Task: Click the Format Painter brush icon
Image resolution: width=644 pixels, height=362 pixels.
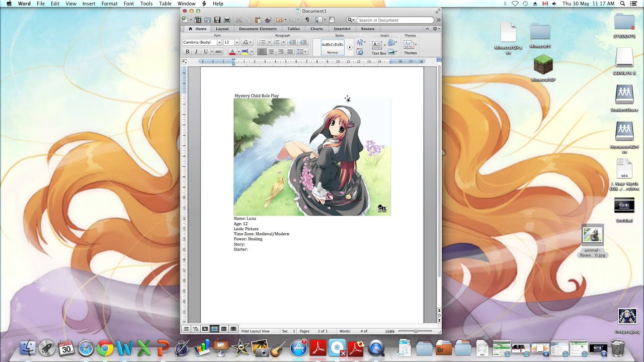Action: pos(268,20)
